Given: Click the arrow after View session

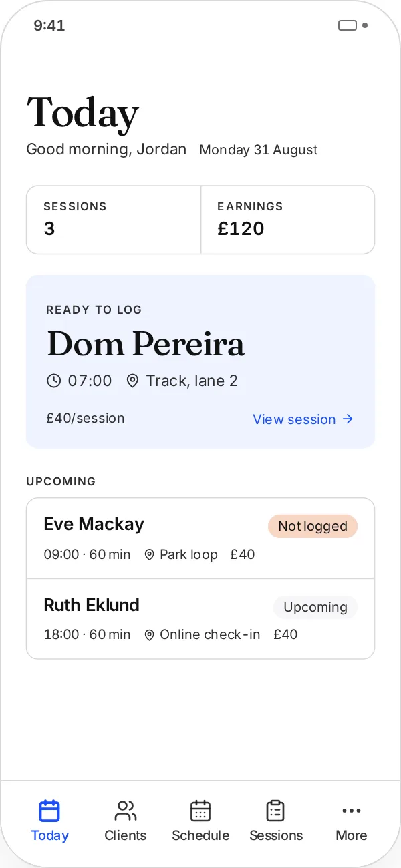Looking at the screenshot, I should pos(348,419).
